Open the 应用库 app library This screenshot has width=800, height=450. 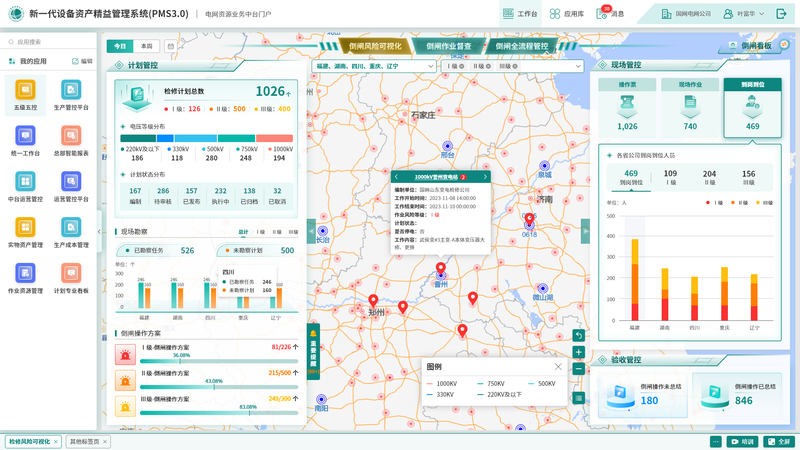coord(568,15)
